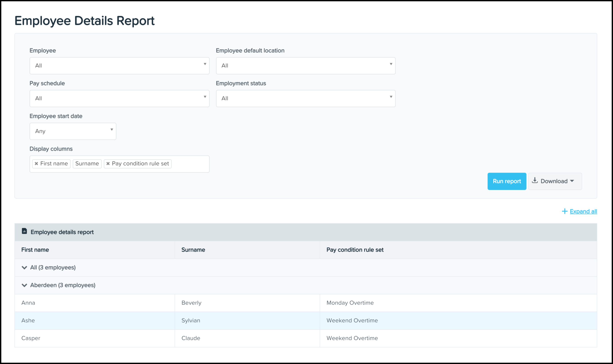The image size is (613, 364).
Task: Collapse the Aberdeen (3 employees) group
Action: click(x=24, y=285)
